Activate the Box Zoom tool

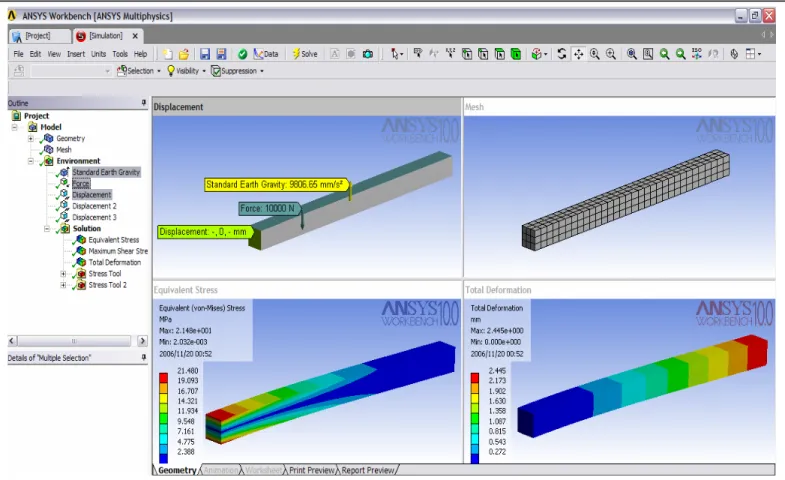(x=611, y=54)
